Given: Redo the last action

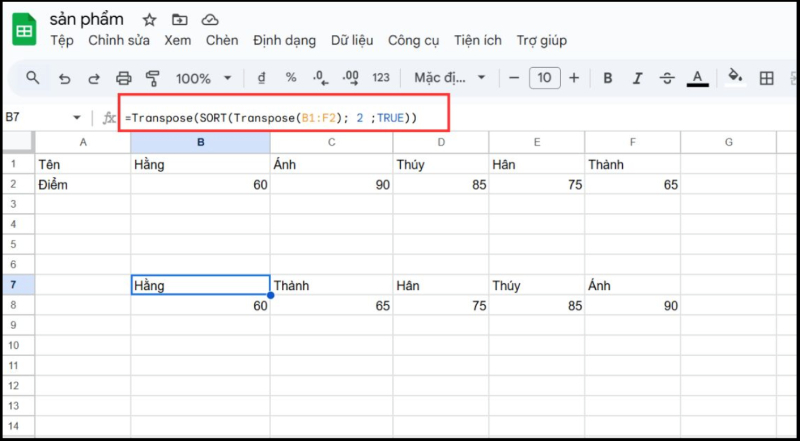Looking at the screenshot, I should pyautogui.click(x=94, y=78).
